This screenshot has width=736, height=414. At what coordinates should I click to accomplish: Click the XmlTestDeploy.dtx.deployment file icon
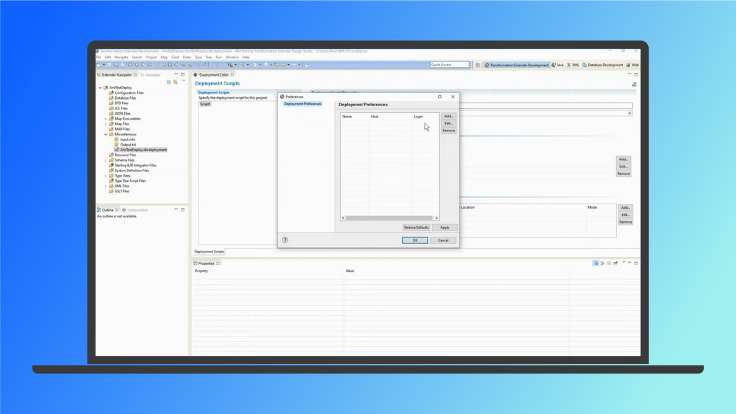coord(117,150)
